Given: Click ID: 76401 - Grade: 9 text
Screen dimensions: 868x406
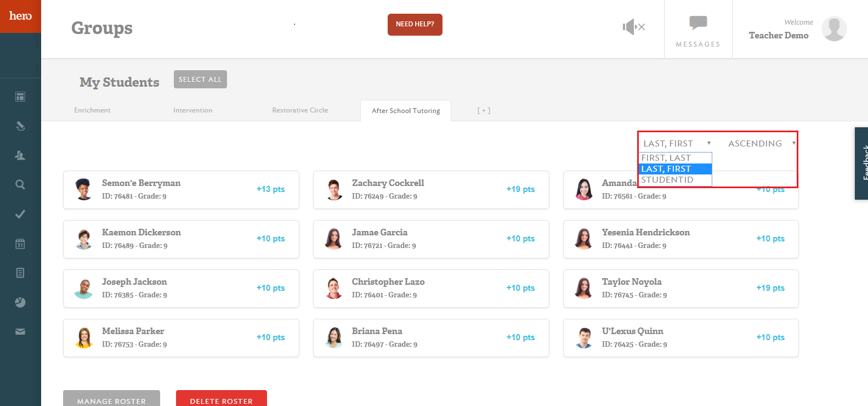Looking at the screenshot, I should click(x=384, y=295).
